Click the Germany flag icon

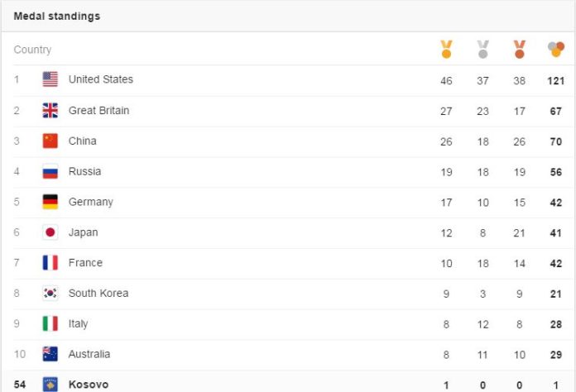coord(50,202)
